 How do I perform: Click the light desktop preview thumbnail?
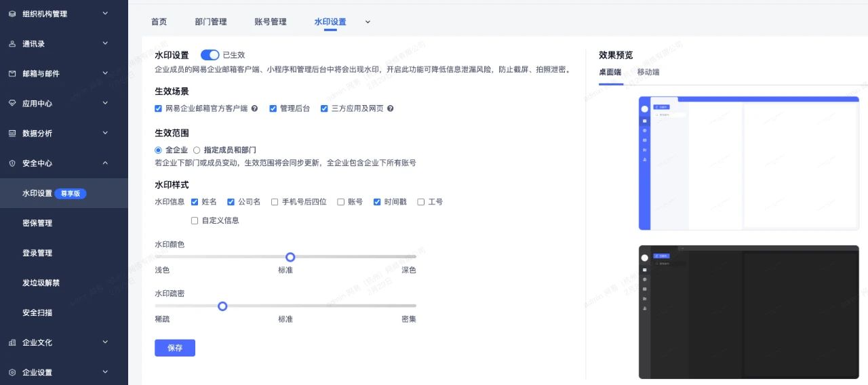pyautogui.click(x=749, y=163)
